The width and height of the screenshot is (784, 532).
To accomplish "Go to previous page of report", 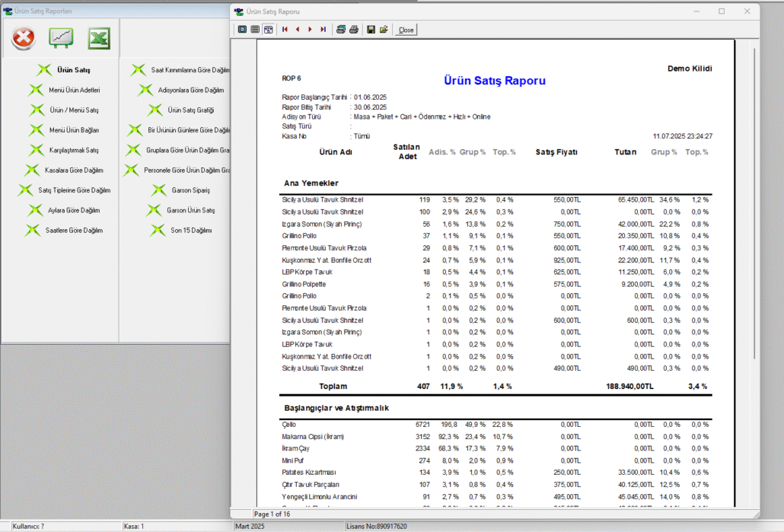I will pyautogui.click(x=298, y=30).
